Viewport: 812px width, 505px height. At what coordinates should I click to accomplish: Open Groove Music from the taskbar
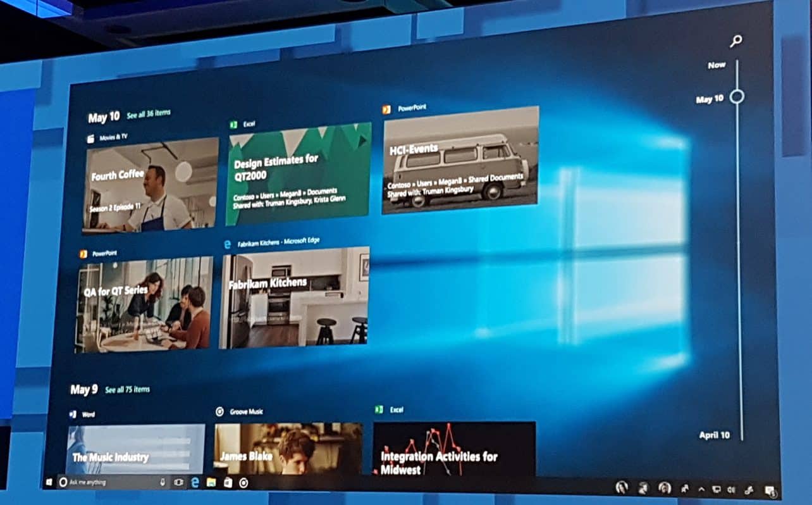point(243,483)
